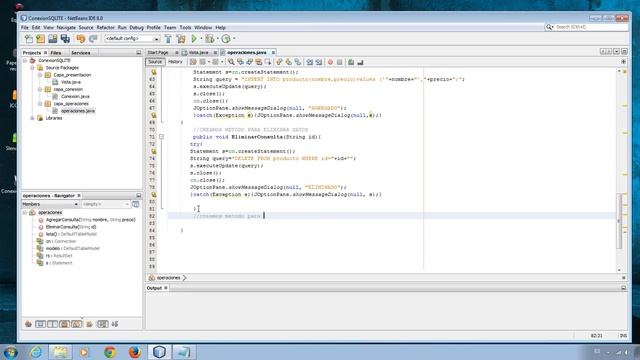
Task: Click the Redo toolbar icon
Action: point(93,39)
